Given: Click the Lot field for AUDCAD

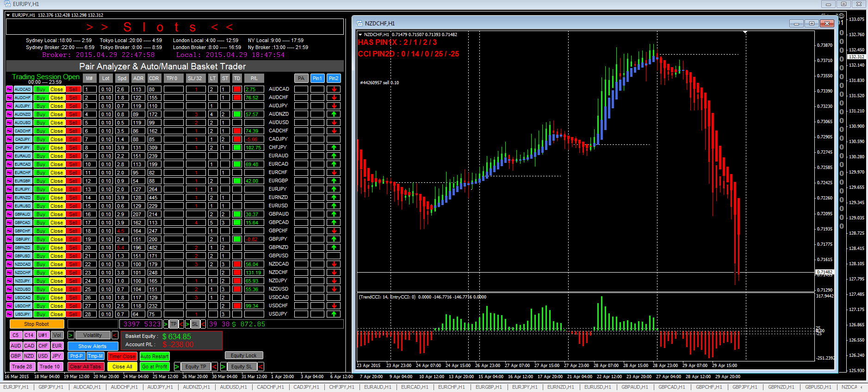Looking at the screenshot, I should 106,89.
